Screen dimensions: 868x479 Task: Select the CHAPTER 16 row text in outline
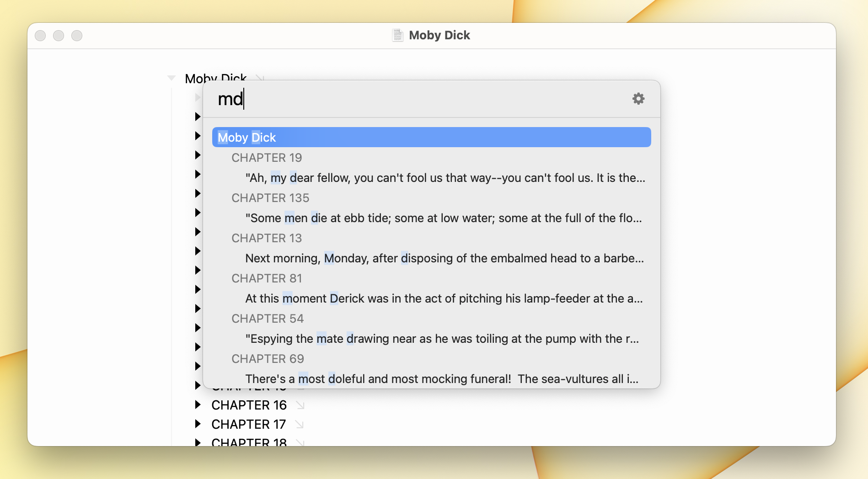pyautogui.click(x=249, y=405)
